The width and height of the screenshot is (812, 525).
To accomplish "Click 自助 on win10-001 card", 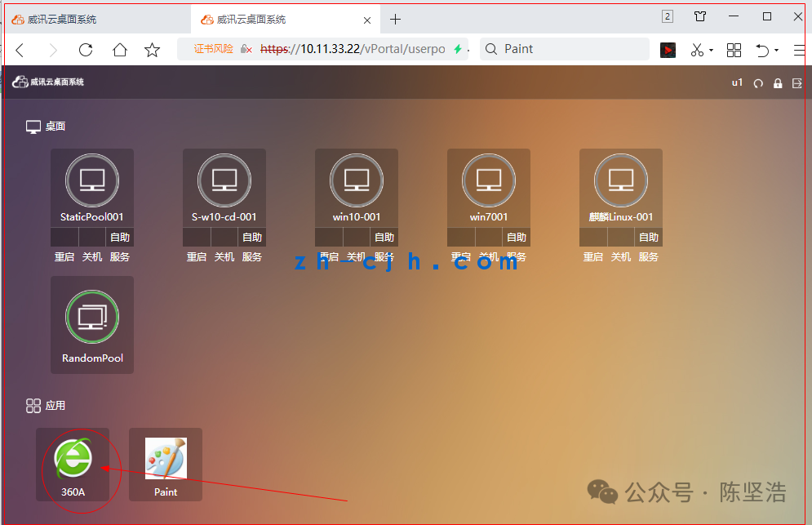I will (x=384, y=238).
